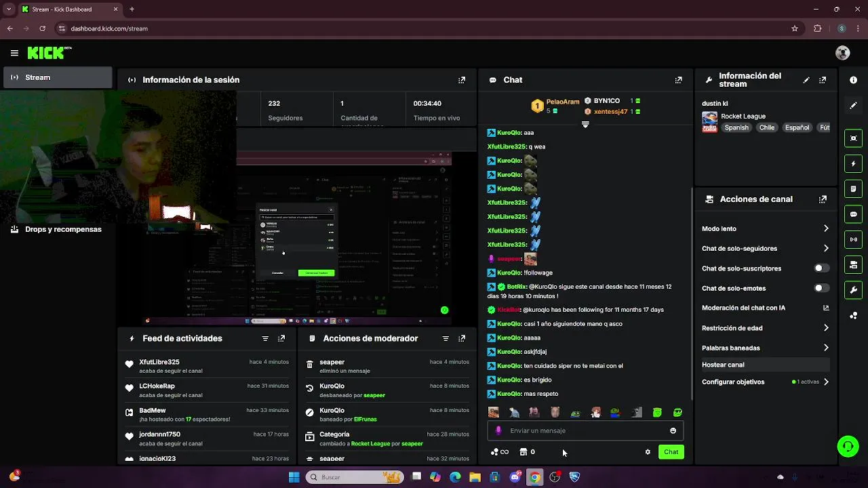Expand Configurar objetivos settings
The image size is (868, 488).
tap(826, 382)
